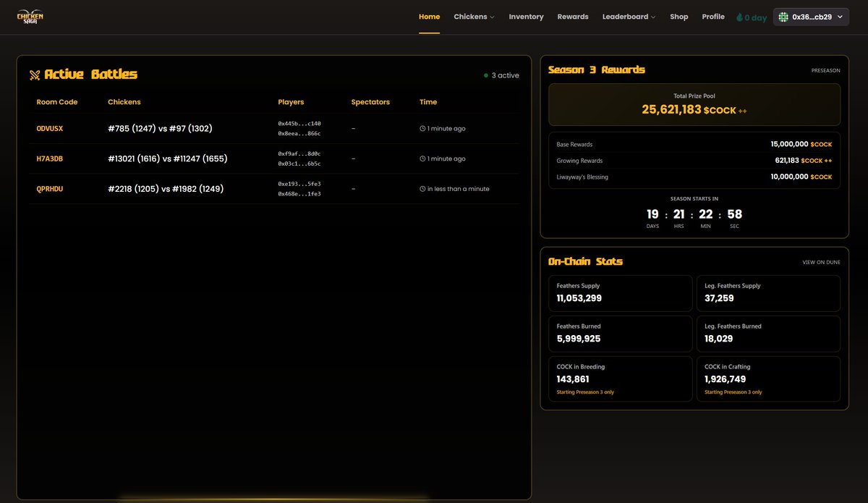Click the crossed swords Active Battles icon
This screenshot has height=503, width=868.
click(35, 75)
